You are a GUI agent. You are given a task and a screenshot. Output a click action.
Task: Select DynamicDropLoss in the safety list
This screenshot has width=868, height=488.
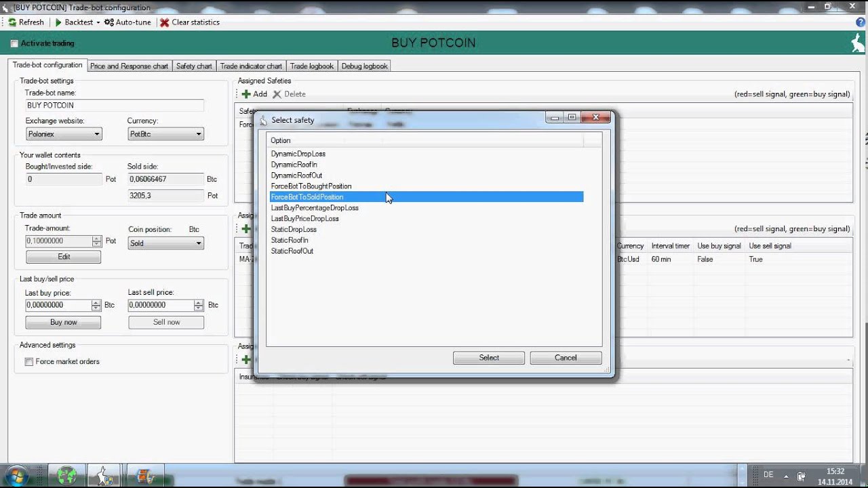click(x=298, y=154)
